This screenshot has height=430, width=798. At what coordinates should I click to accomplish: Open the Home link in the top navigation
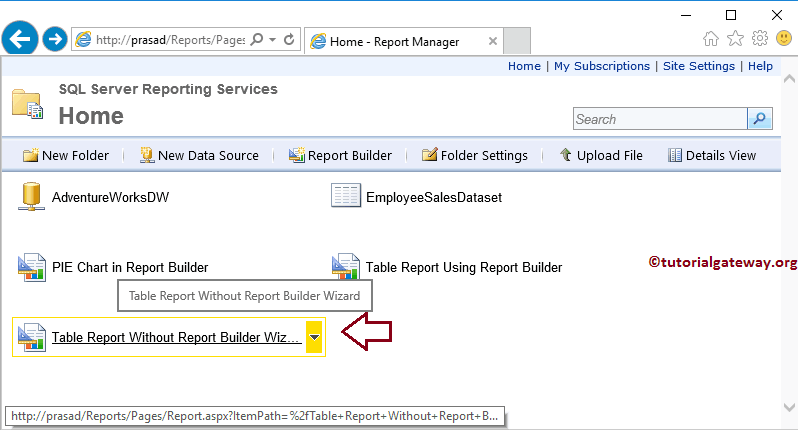pyautogui.click(x=524, y=66)
